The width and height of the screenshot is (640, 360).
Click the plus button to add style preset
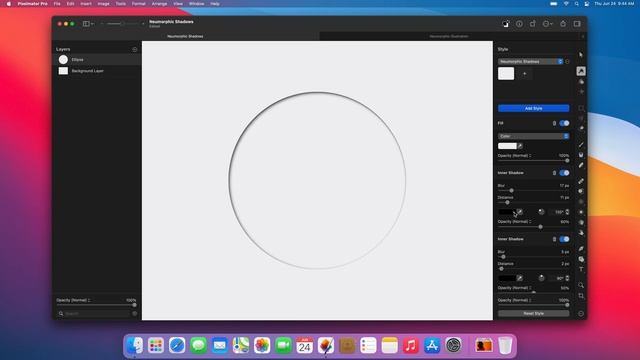[524, 74]
